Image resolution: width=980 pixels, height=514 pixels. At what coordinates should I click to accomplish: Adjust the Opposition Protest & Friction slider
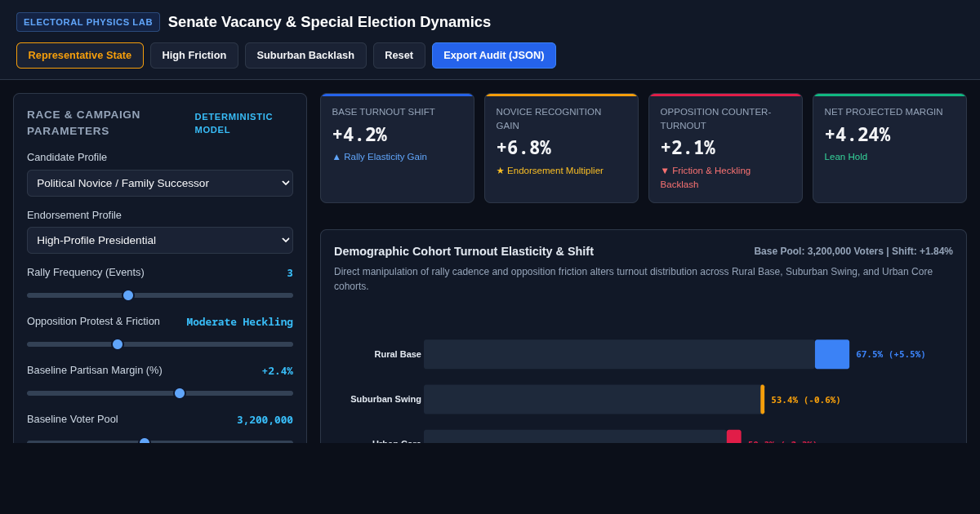click(160, 344)
